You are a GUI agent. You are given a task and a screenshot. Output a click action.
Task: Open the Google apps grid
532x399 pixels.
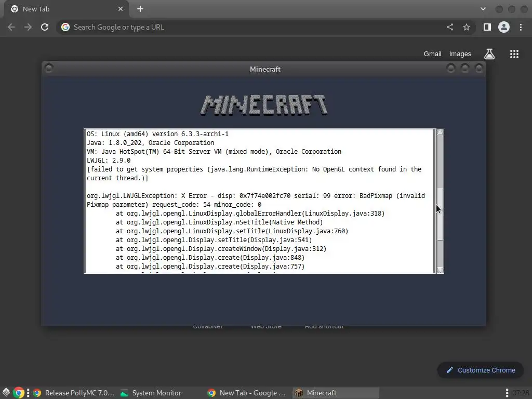(x=514, y=54)
